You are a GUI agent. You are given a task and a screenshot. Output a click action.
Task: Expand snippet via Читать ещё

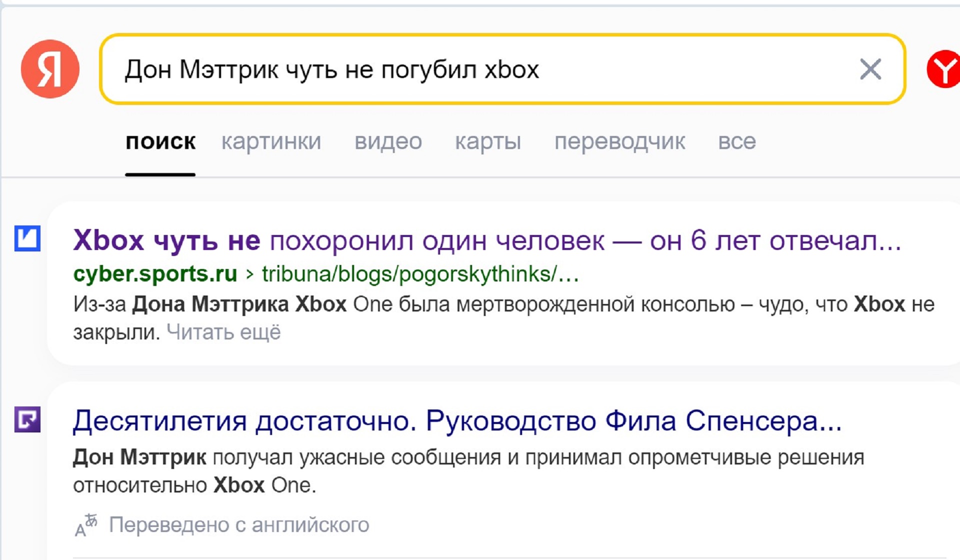pos(223,332)
